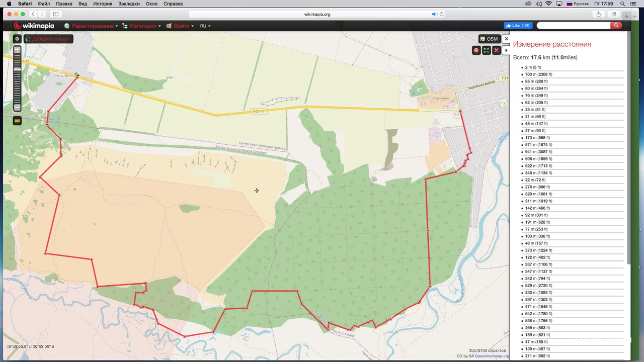Open the Вид menu

[x=83, y=4]
